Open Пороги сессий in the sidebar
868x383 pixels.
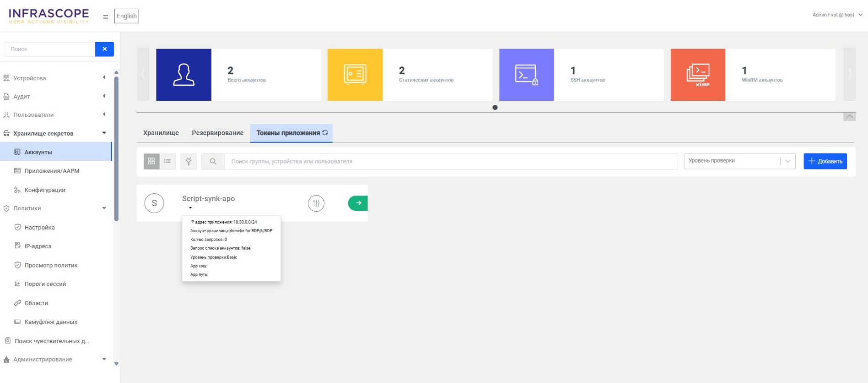(56, 284)
